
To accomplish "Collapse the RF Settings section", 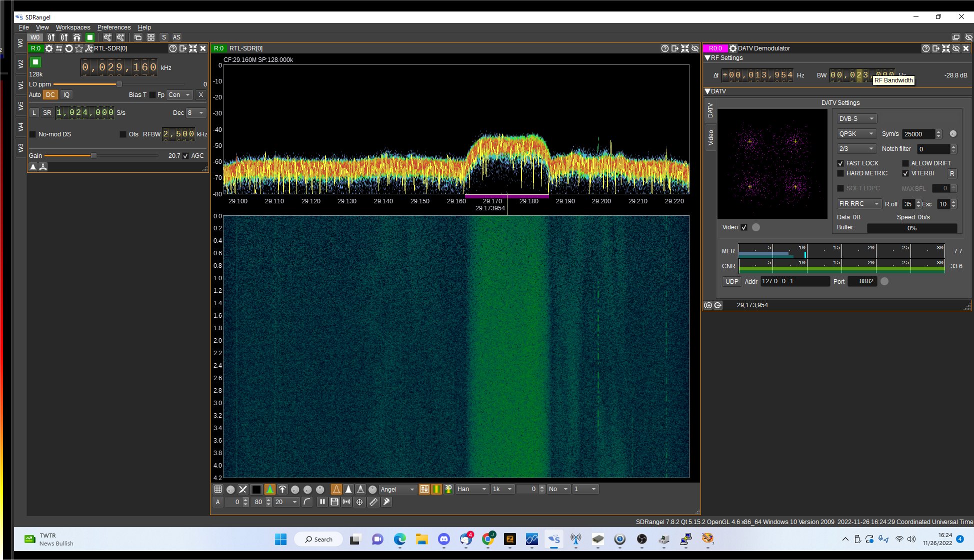I will [707, 58].
